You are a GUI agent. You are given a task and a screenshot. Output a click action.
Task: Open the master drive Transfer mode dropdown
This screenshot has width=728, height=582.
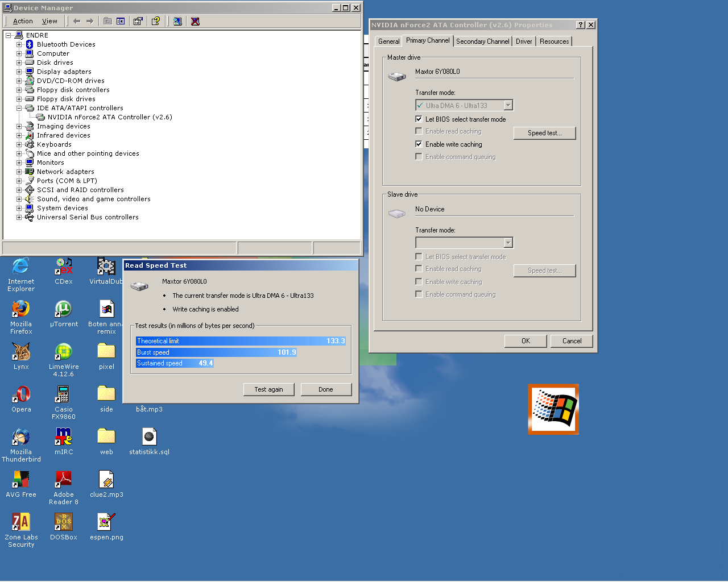tap(508, 105)
